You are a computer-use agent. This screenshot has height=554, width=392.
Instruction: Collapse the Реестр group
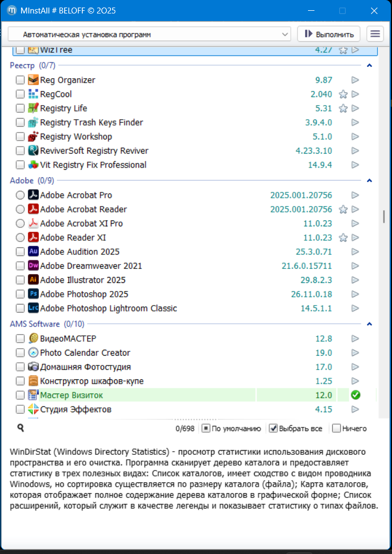369,66
